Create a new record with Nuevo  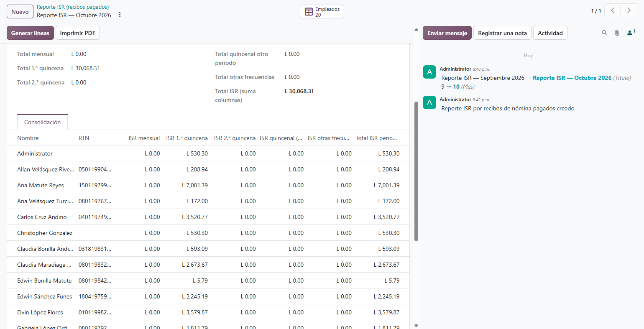(x=20, y=12)
